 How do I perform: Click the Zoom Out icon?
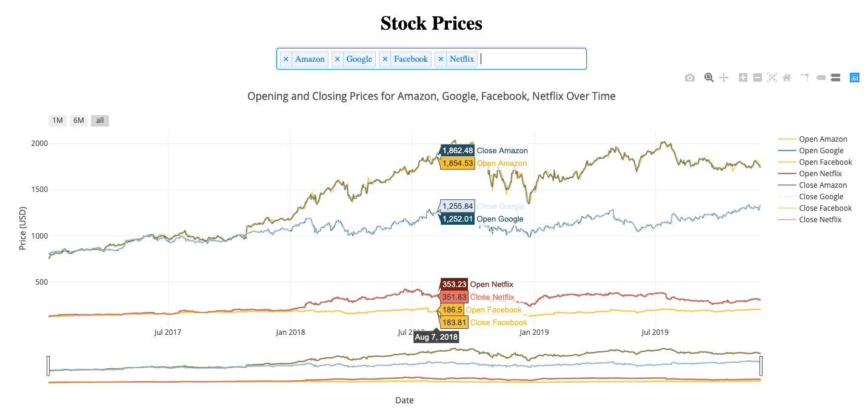pos(757,78)
